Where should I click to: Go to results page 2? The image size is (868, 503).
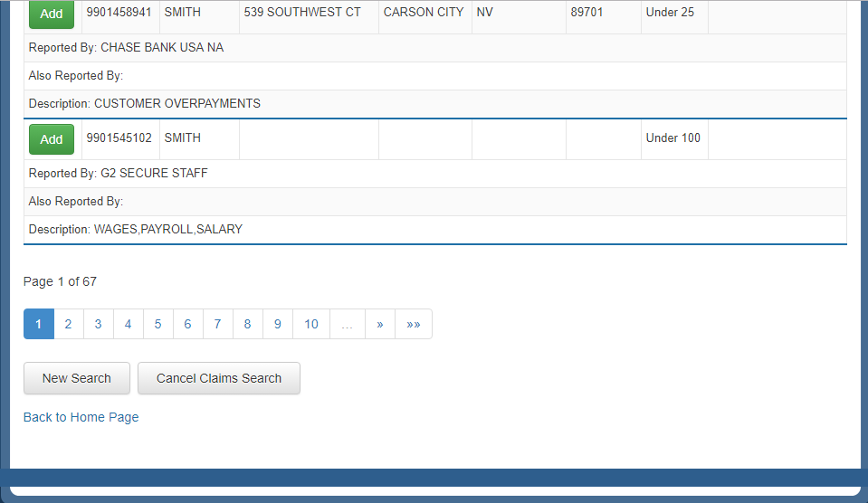coord(68,324)
